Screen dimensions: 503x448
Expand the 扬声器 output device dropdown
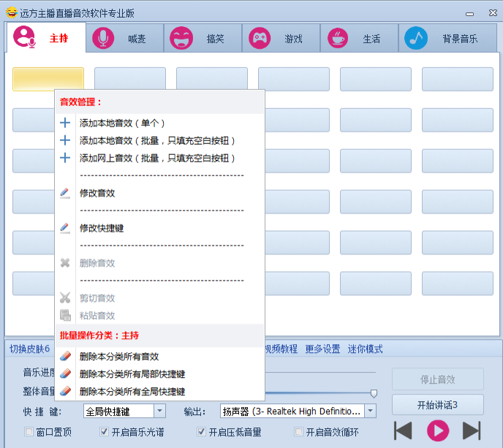tap(370, 411)
